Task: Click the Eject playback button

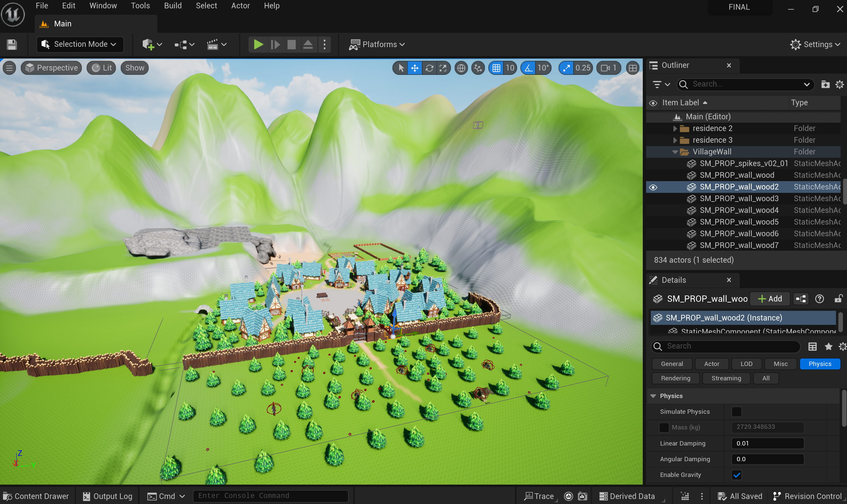Action: coord(308,44)
